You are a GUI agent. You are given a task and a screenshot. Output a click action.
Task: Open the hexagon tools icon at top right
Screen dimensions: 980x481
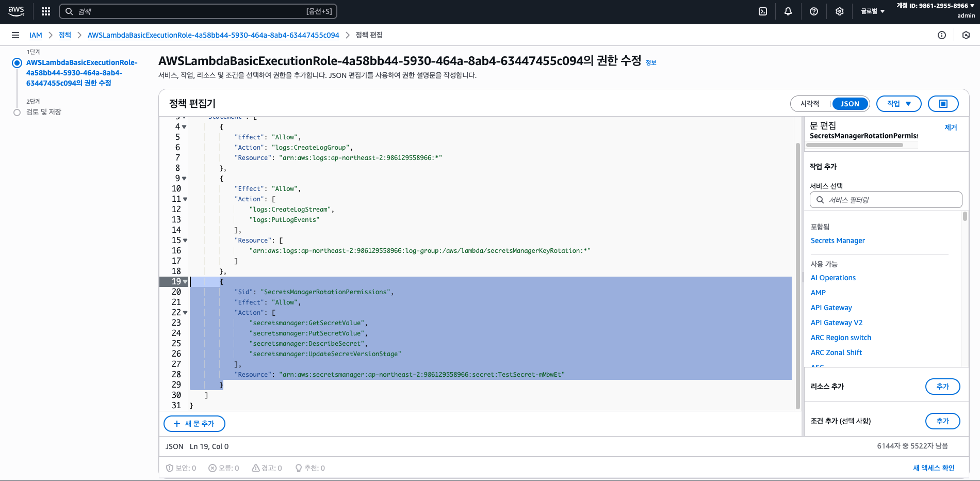point(966,35)
